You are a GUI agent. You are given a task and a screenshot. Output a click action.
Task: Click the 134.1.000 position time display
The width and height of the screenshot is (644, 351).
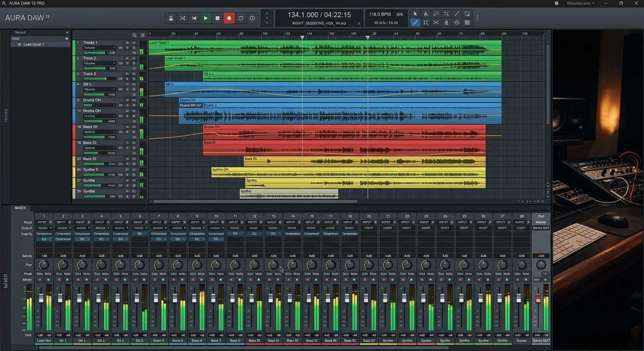tap(303, 15)
